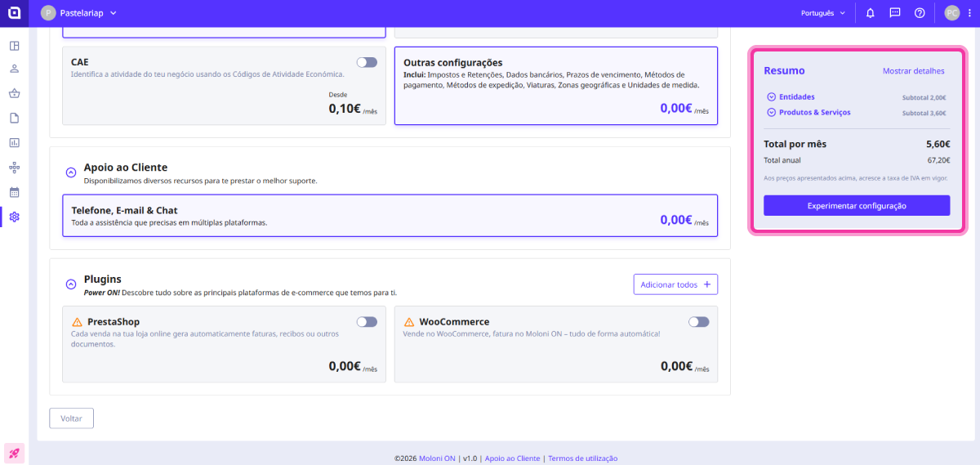Image resolution: width=980 pixels, height=465 pixels.
Task: Toggle the WooCommerce plugin switch
Action: pos(698,322)
